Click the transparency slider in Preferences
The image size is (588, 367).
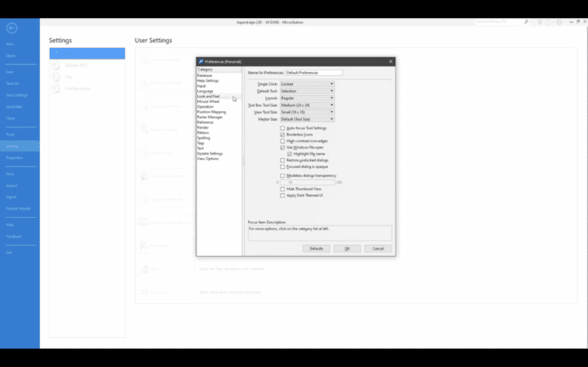[308, 183]
